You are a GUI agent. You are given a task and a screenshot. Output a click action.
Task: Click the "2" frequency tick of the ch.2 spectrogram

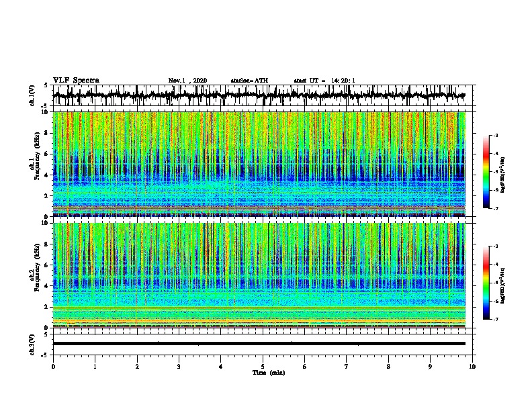pos(46,307)
